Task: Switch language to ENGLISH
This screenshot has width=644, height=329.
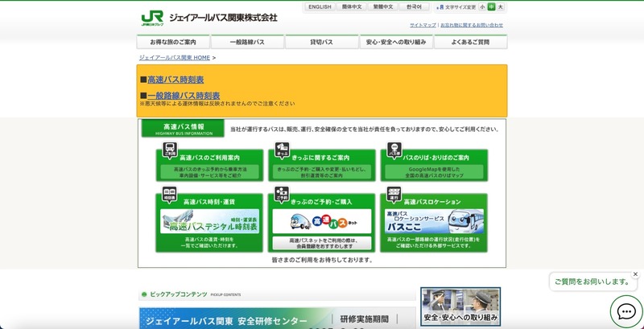Action: click(320, 7)
